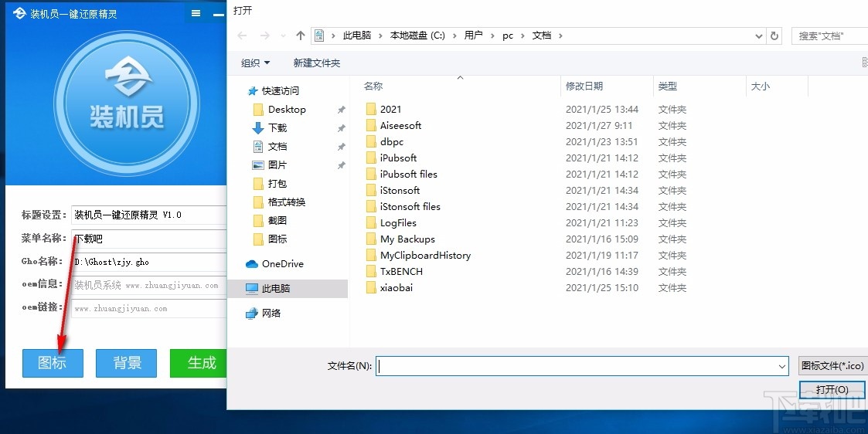Expand the address bar history dropdown

pos(759,36)
